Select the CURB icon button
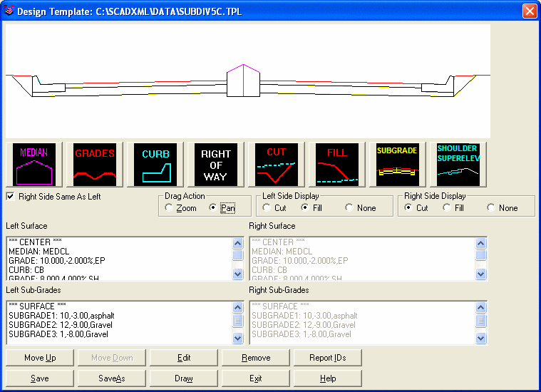Image resolution: width=541 pixels, height=392 pixels. 155,165
